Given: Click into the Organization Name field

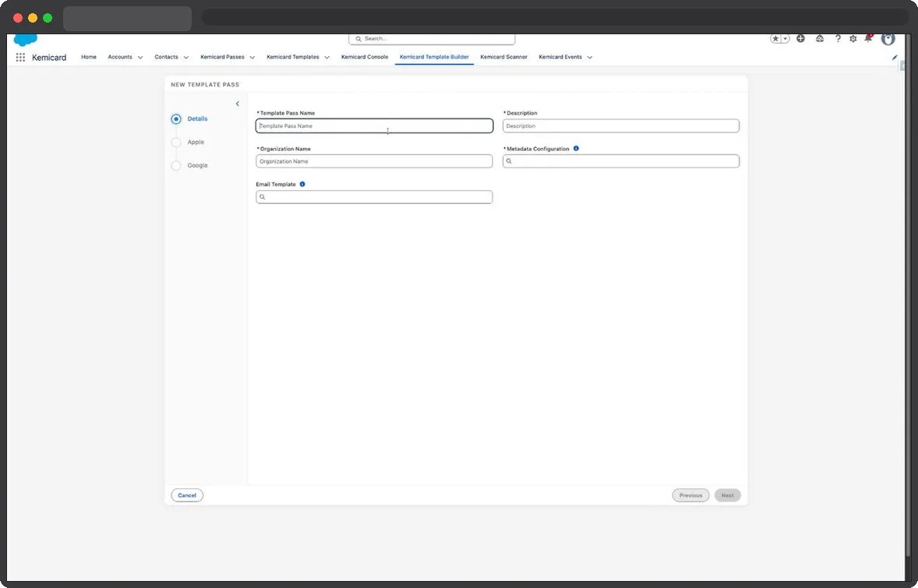Looking at the screenshot, I should pyautogui.click(x=375, y=161).
